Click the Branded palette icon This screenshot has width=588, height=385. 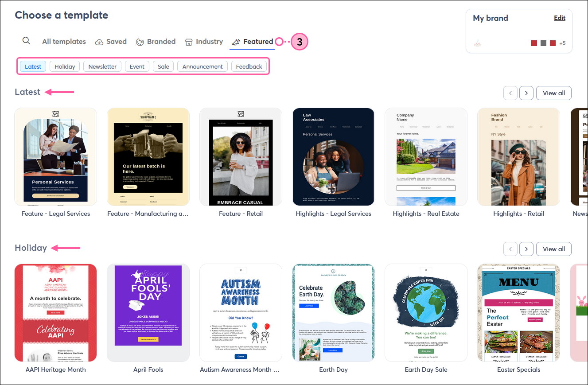140,42
